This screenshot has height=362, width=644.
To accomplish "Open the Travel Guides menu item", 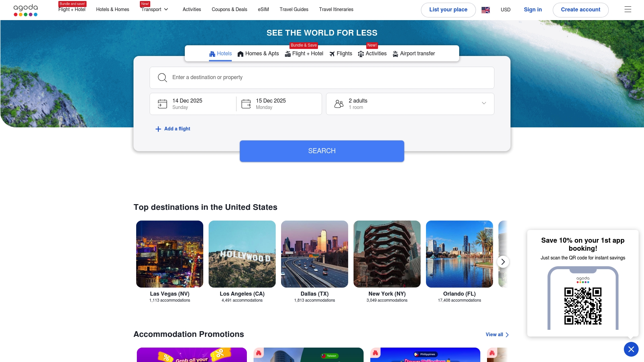I will [x=294, y=9].
